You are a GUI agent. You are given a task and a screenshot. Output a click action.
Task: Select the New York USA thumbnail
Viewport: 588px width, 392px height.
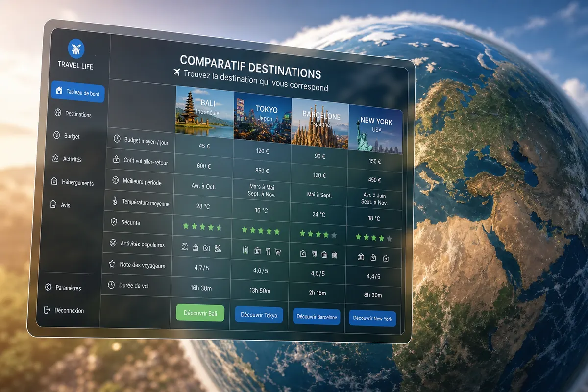tap(376, 128)
